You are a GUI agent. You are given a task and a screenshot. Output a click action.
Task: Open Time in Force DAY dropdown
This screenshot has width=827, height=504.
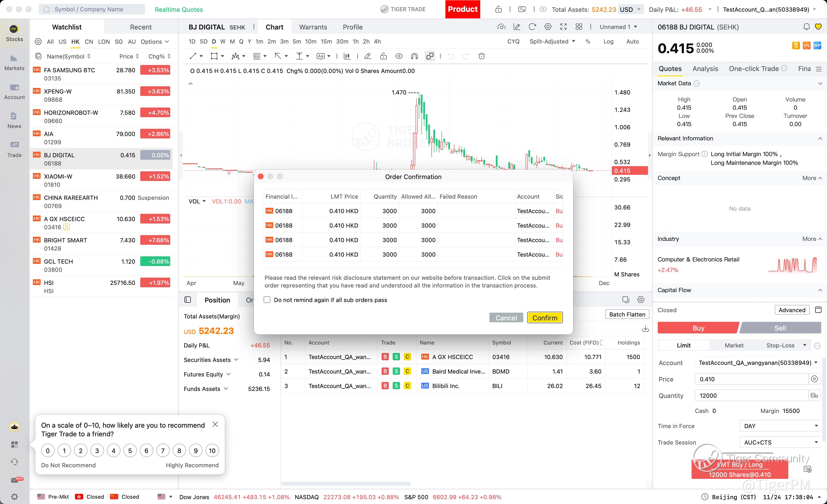point(780,426)
